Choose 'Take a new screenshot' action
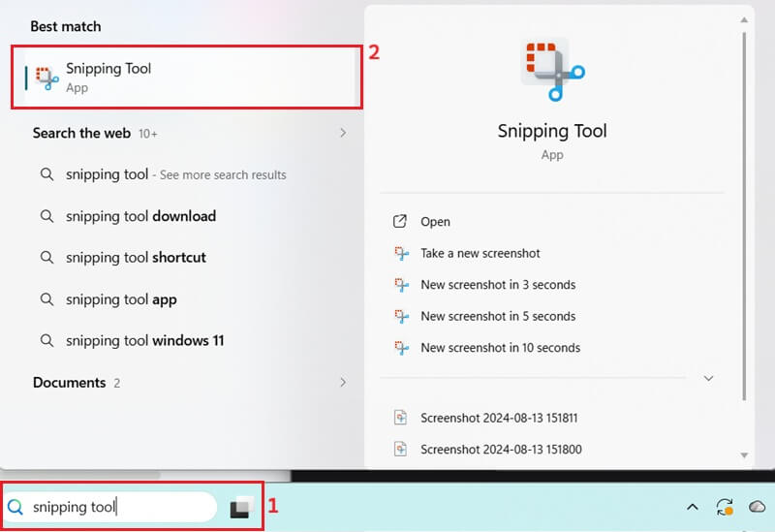The width and height of the screenshot is (775, 532). [480, 253]
